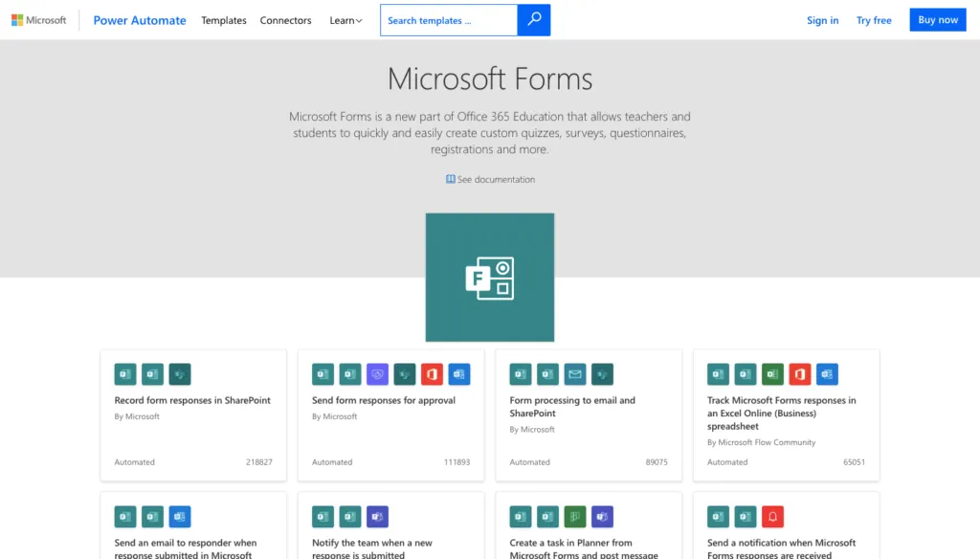
Task: Click usage count 65051
Action: 854,462
